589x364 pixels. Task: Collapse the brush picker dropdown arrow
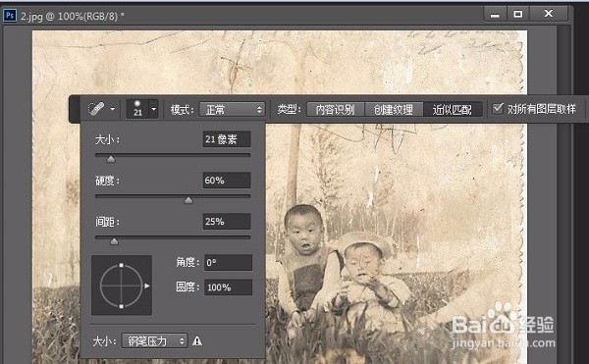[x=154, y=109]
